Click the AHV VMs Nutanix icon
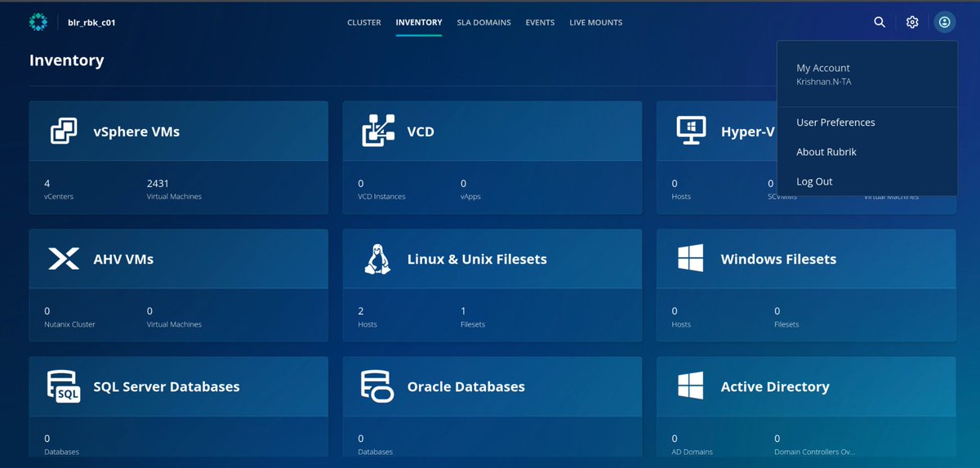This screenshot has height=468, width=980. pos(64,259)
